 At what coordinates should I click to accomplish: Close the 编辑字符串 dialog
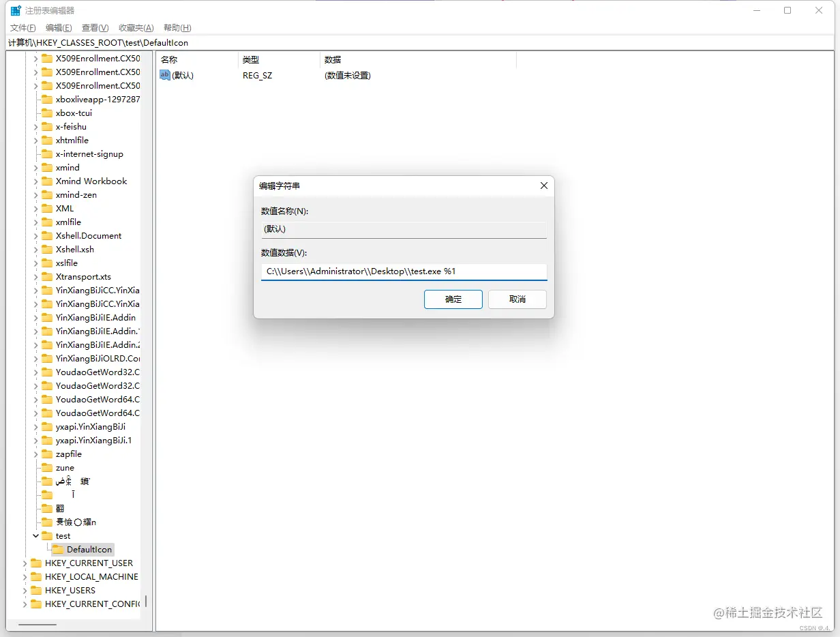tap(544, 186)
